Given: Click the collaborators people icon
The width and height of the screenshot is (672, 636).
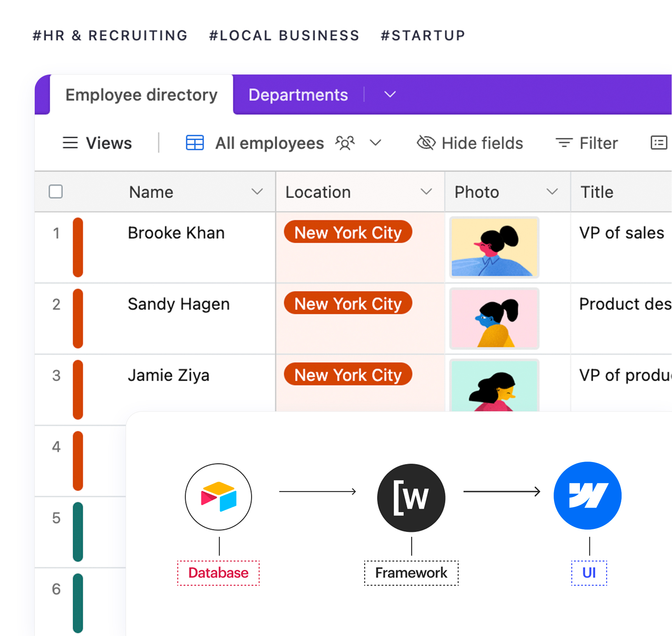Looking at the screenshot, I should tap(345, 143).
